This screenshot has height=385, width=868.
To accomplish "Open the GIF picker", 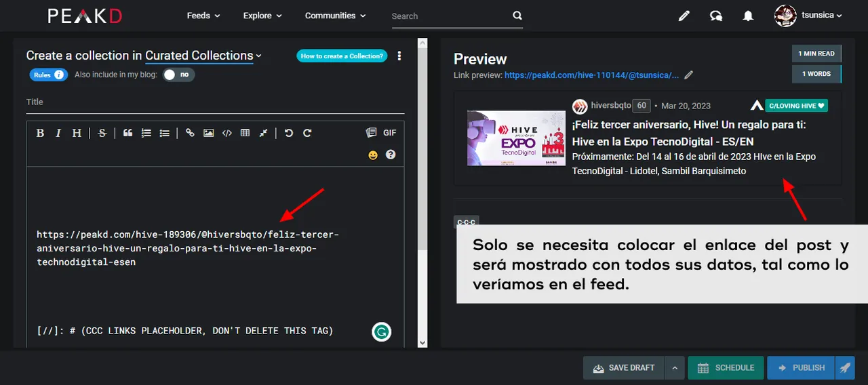I will (x=390, y=133).
